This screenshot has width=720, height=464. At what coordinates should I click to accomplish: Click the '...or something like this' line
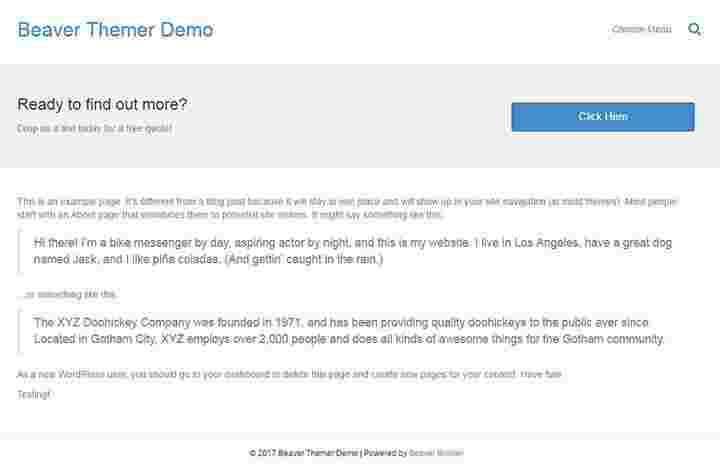(68, 294)
